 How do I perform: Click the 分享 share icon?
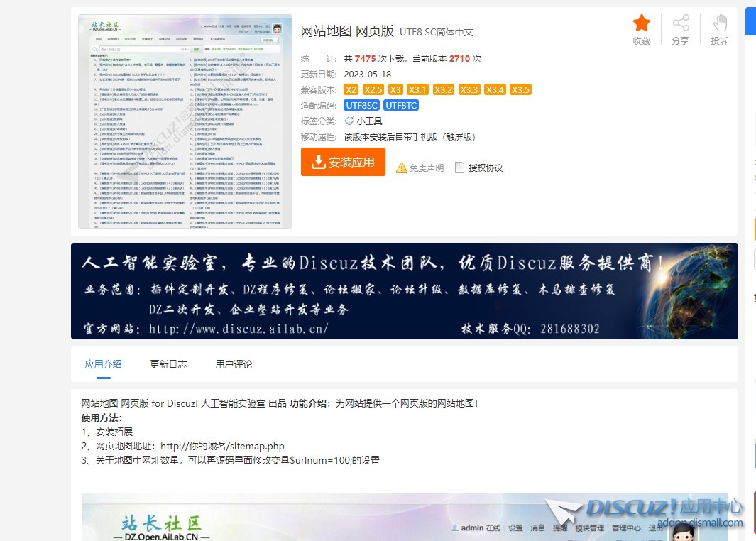click(680, 23)
